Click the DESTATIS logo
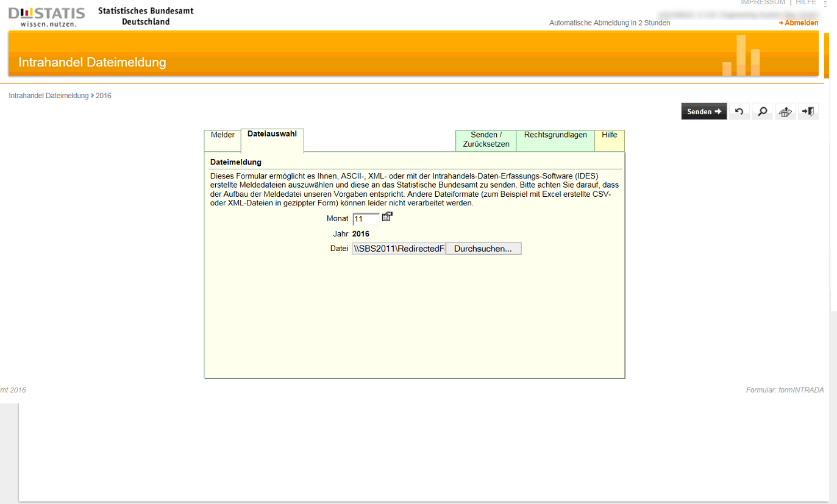Viewport: 837px width, 504px height. [x=46, y=16]
